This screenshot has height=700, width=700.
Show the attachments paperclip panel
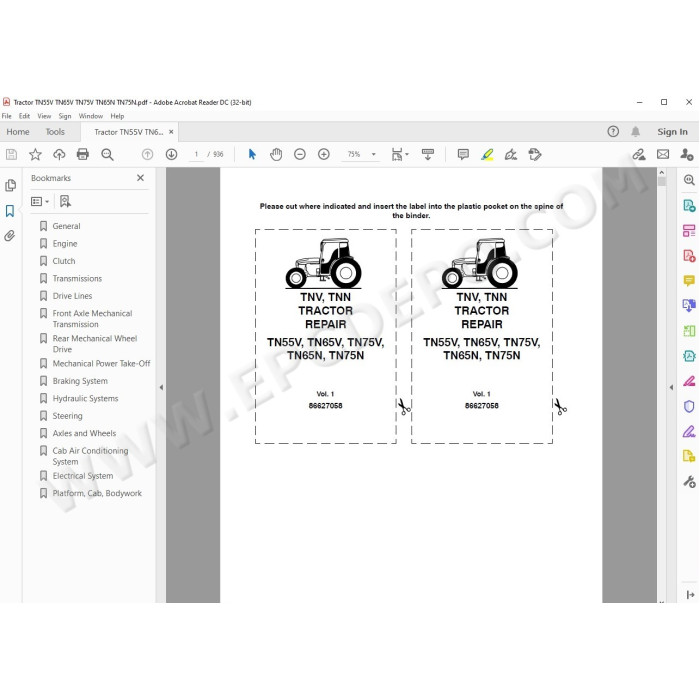point(10,236)
